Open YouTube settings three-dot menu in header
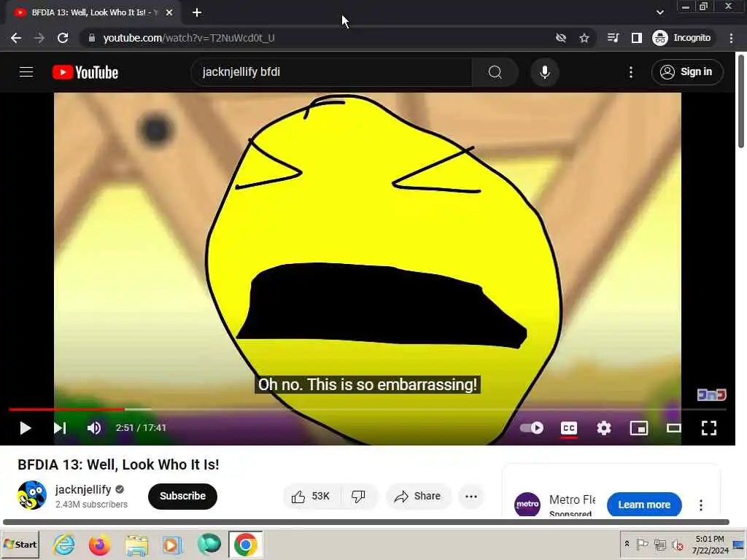Viewport: 747px width, 560px height. coord(631,72)
